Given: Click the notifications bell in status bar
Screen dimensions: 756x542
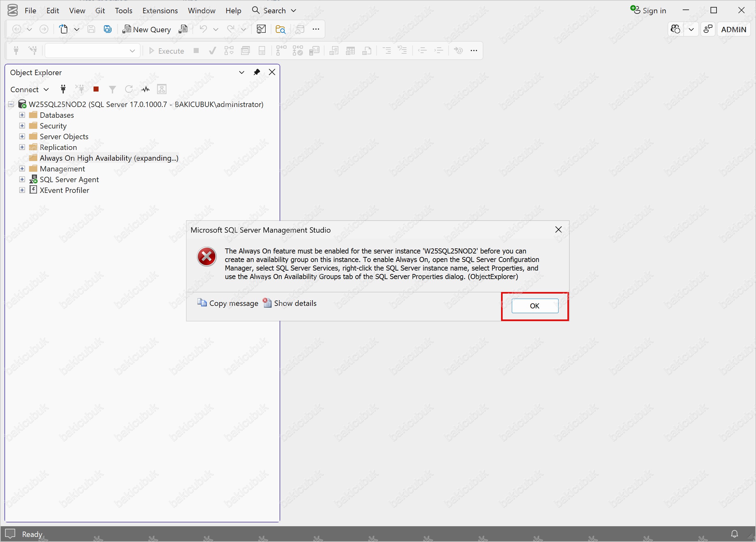Looking at the screenshot, I should 734,534.
